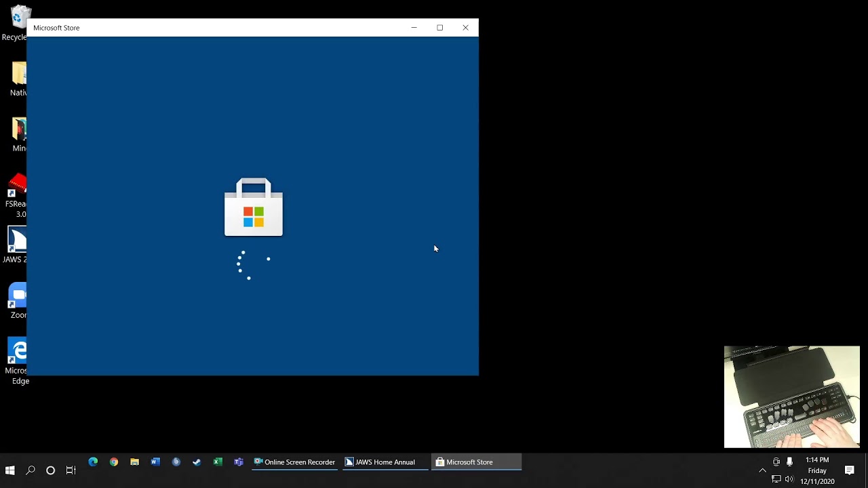Open Microsoft Teams from the taskbar

tap(239, 462)
